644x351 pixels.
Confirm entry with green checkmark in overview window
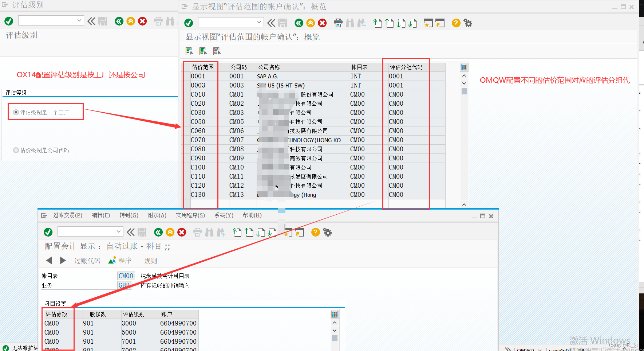tap(189, 23)
